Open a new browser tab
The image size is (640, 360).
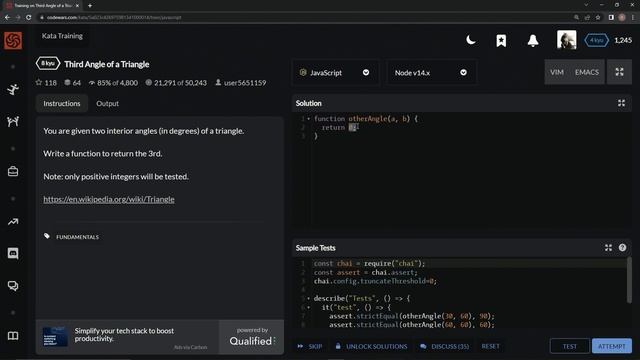[90, 6]
